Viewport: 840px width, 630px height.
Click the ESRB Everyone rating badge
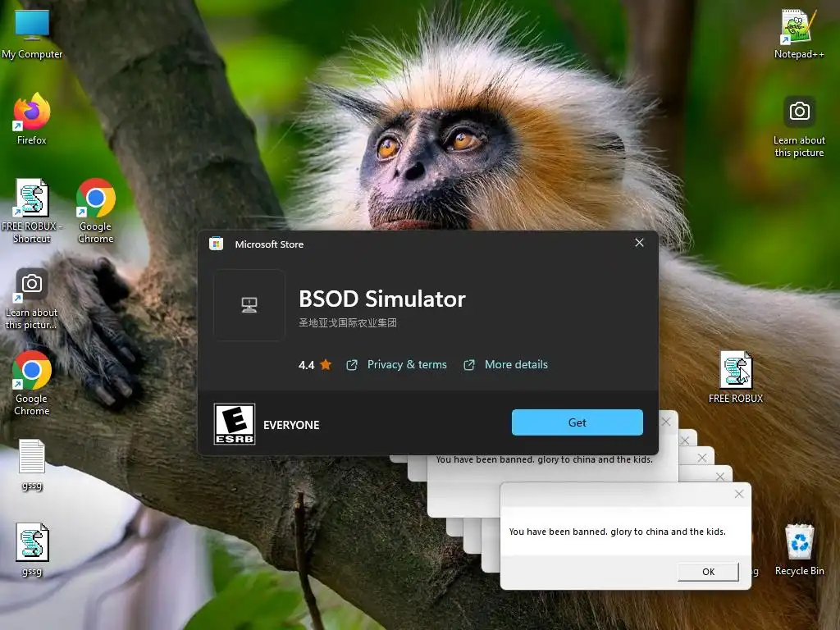235,424
